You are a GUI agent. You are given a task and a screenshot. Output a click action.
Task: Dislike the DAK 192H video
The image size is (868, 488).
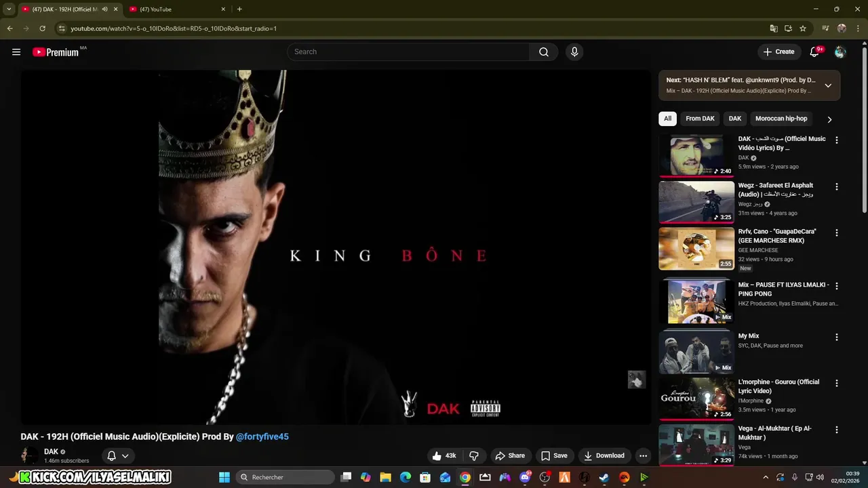(475, 455)
